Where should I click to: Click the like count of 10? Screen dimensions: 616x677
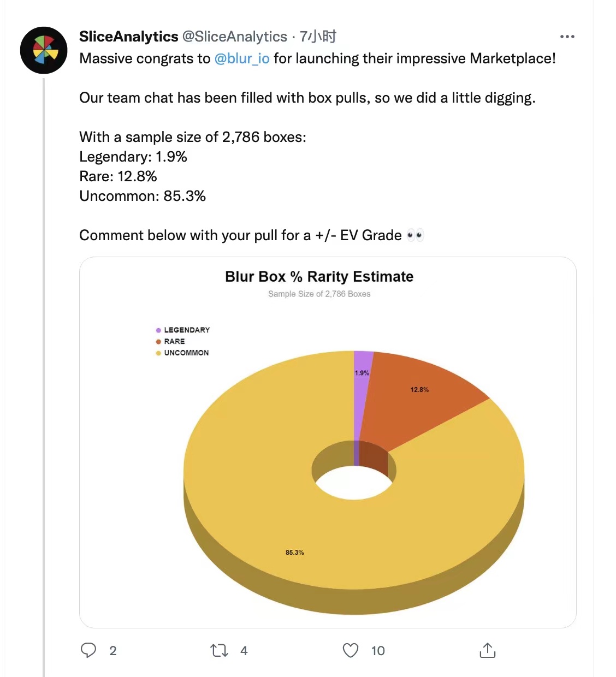point(378,651)
